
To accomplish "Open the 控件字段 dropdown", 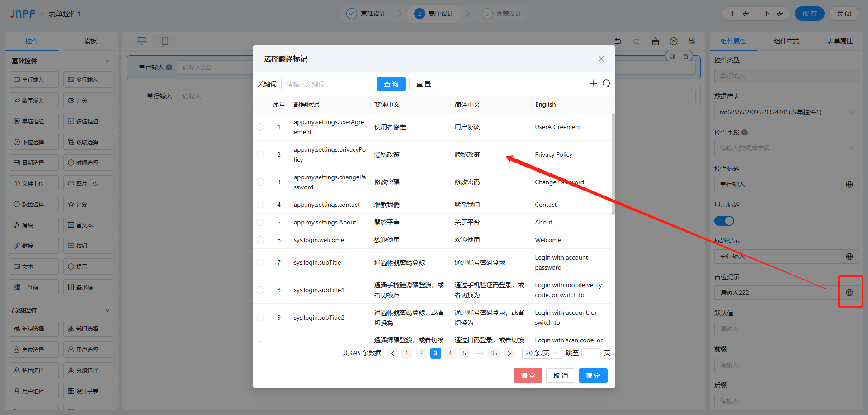I will pyautogui.click(x=787, y=148).
